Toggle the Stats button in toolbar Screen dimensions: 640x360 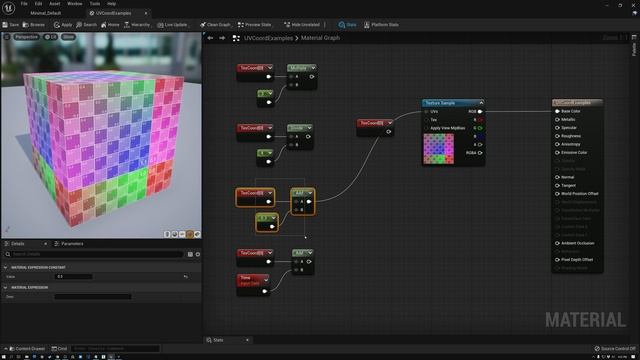[347, 25]
